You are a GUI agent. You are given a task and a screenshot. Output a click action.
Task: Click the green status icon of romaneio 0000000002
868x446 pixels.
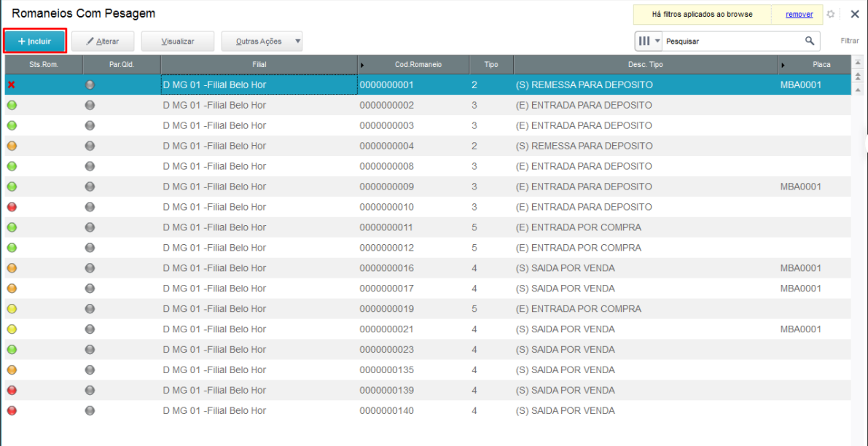click(x=12, y=105)
